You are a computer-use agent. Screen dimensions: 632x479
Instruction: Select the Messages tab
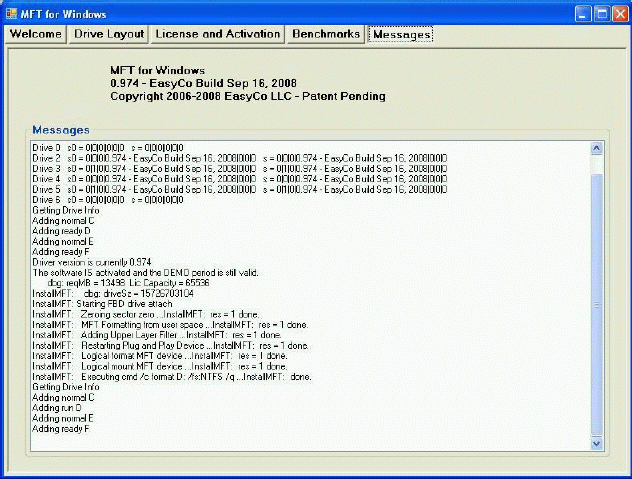coord(401,35)
